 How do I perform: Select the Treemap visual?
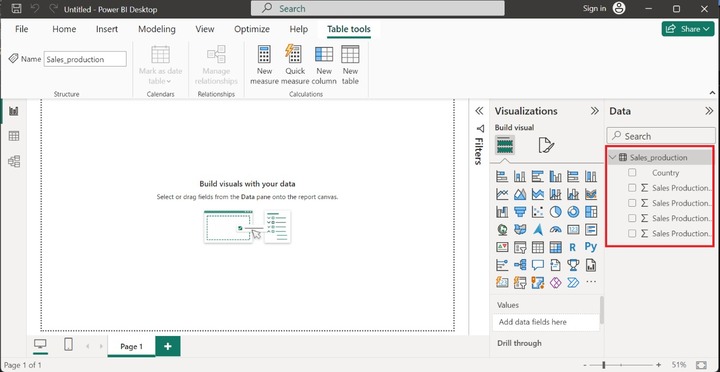[591, 212]
